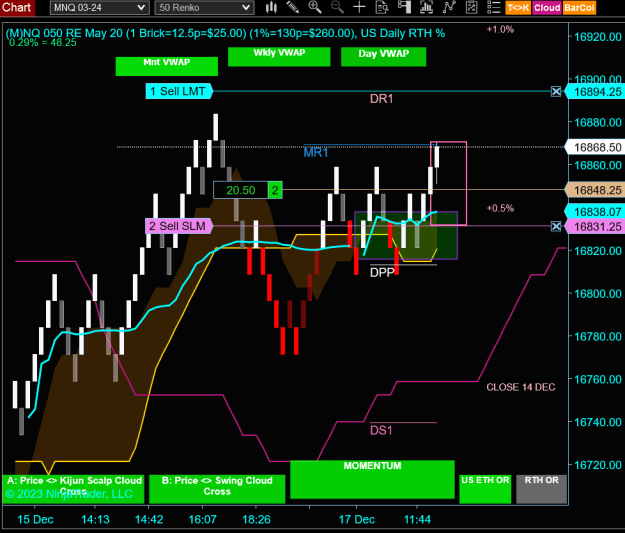Click the 16:07 time axis label
Image resolution: width=625 pixels, height=533 pixels.
(202, 519)
